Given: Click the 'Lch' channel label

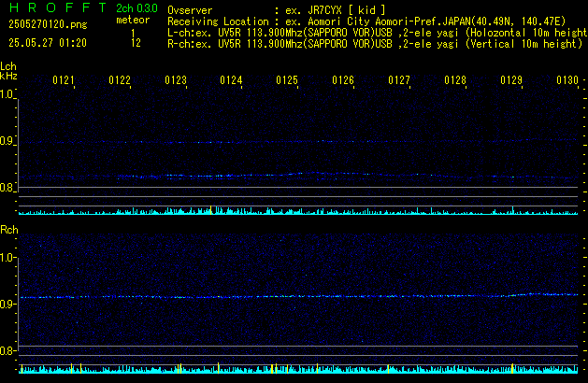Looking at the screenshot, I should (8, 66).
